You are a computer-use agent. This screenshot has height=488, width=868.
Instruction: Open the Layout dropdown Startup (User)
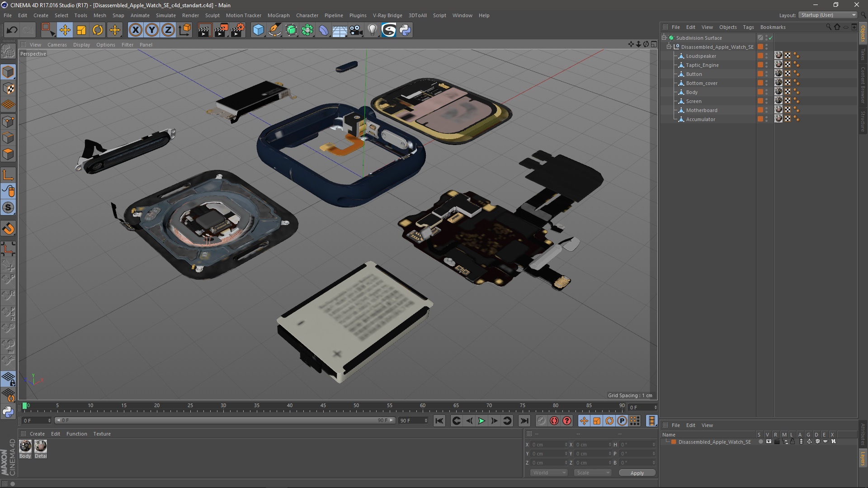[828, 15]
